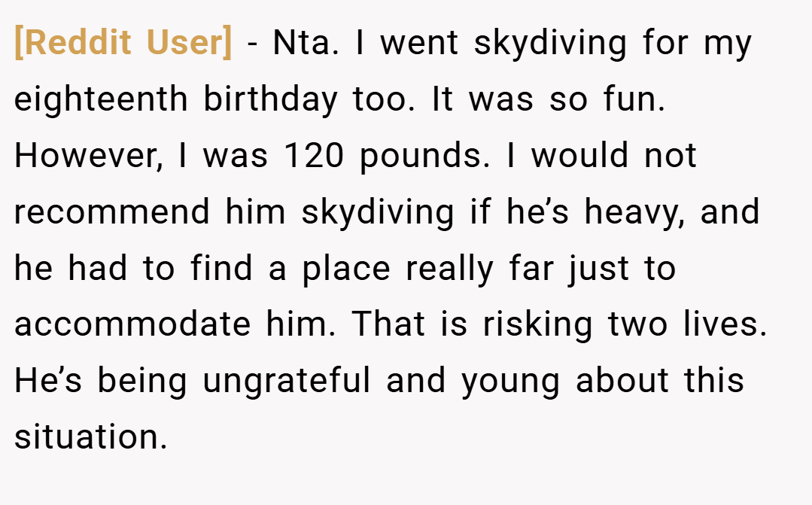Click the word 'recommend'
This screenshot has width=812, height=505.
coord(112,211)
